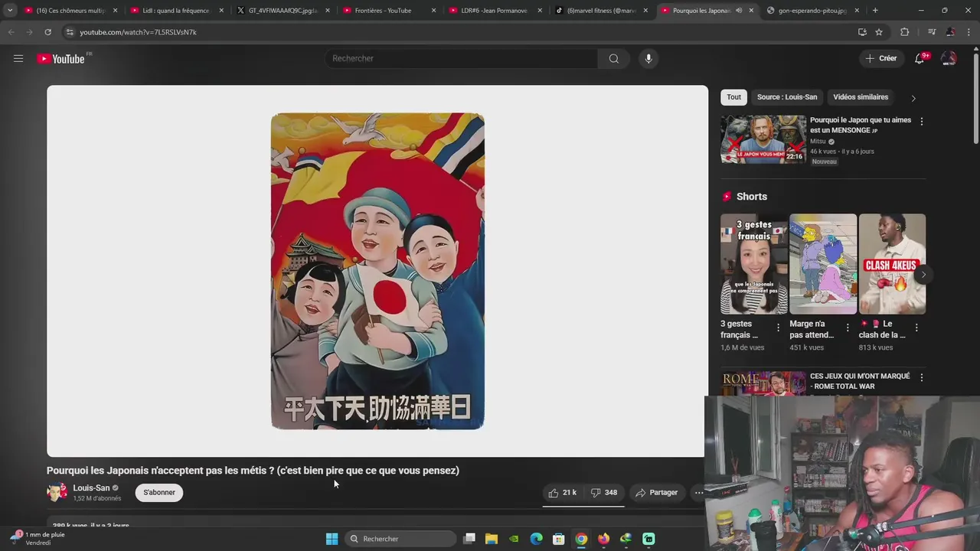
Task: Open Marge Simpson short thumbnail
Action: (x=823, y=264)
